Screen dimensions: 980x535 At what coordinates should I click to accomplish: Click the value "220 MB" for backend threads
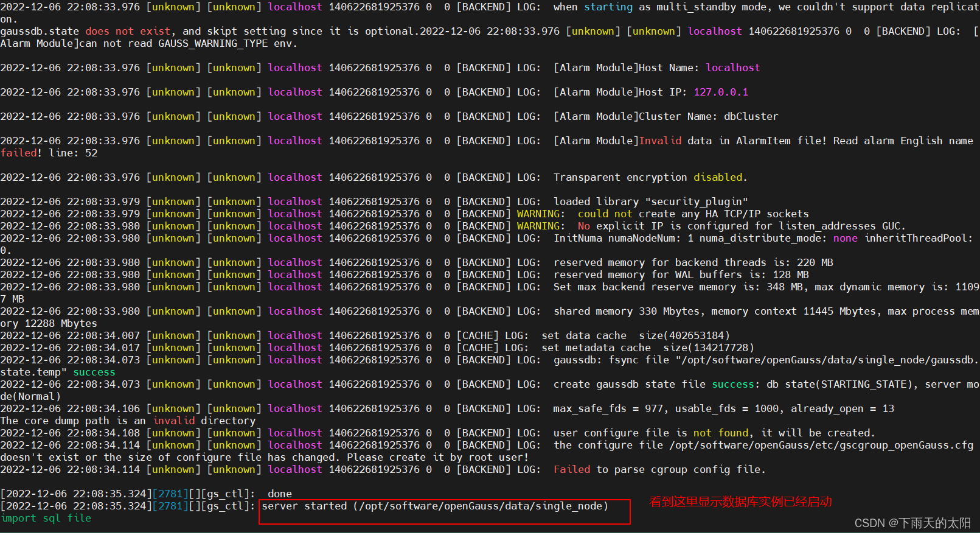click(x=815, y=263)
